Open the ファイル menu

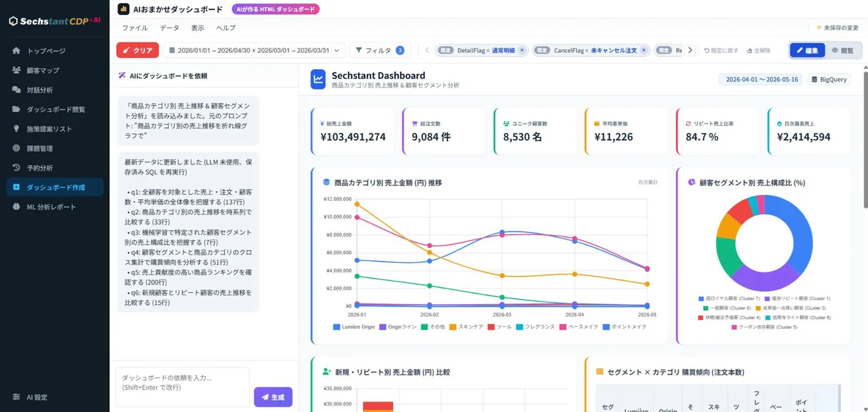click(135, 28)
